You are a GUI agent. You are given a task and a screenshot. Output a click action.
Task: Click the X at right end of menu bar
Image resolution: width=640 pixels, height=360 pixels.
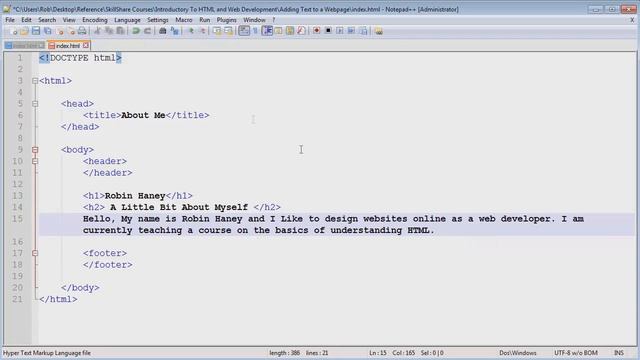click(632, 20)
